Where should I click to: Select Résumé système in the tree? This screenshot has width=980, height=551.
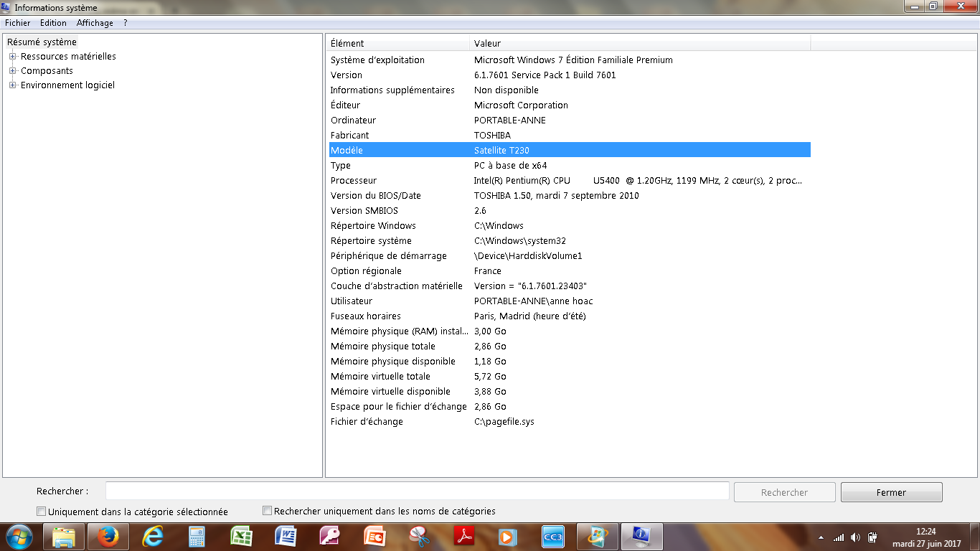point(42,42)
